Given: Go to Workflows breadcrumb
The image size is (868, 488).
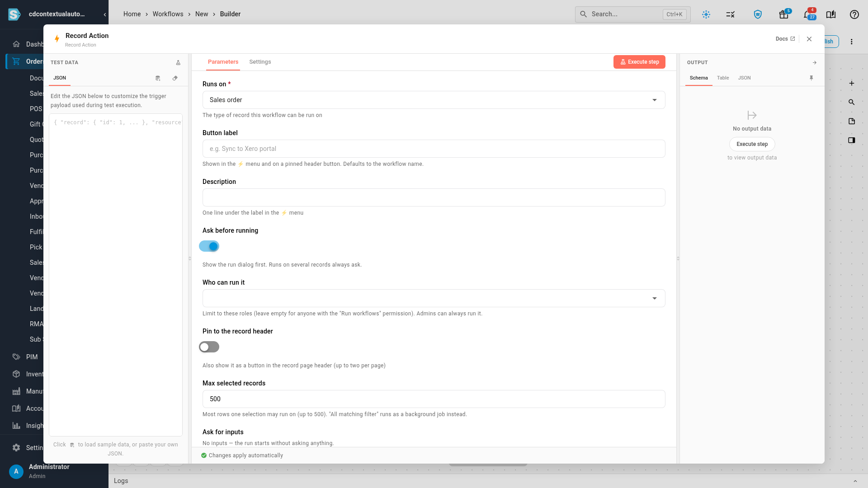Looking at the screenshot, I should point(168,14).
